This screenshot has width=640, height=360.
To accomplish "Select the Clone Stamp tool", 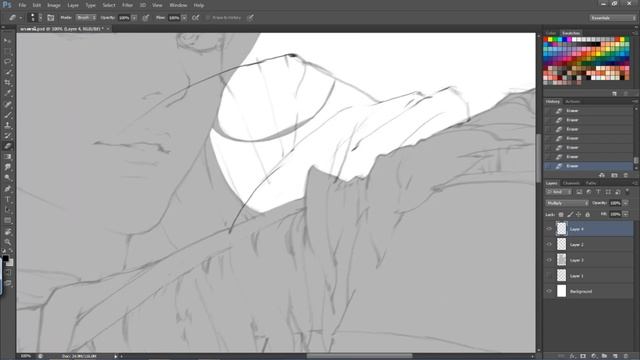I will pos(7,125).
